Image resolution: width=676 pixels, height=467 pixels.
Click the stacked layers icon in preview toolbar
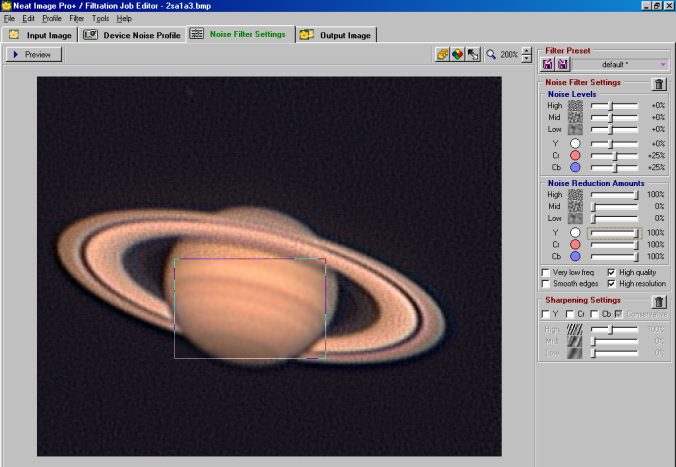(442, 54)
